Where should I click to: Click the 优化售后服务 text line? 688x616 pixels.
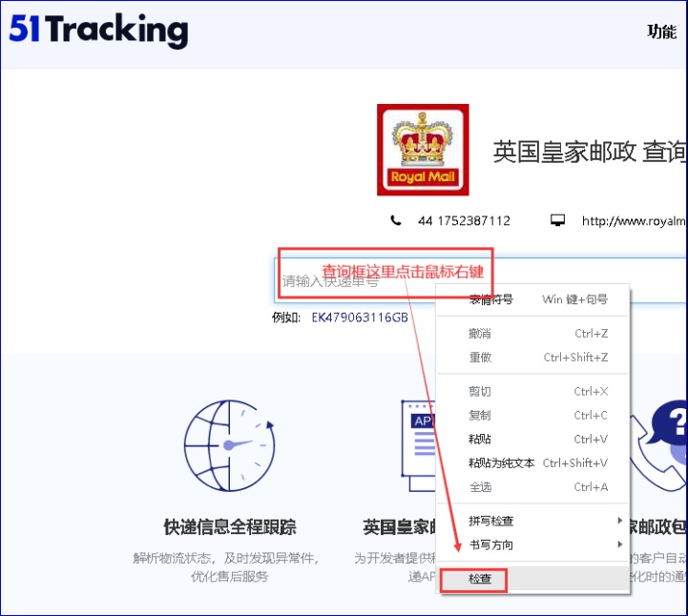click(229, 576)
